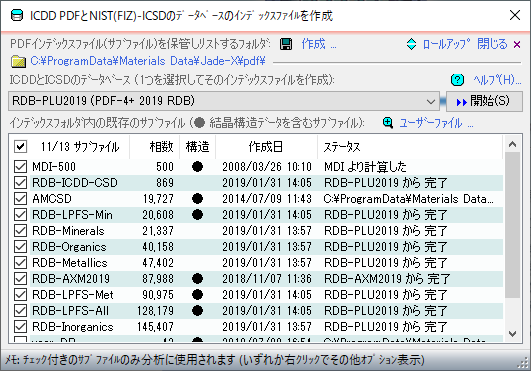Select the RDB-LPFS-Met subfile name
The width and height of the screenshot is (531, 371).
pos(72,294)
